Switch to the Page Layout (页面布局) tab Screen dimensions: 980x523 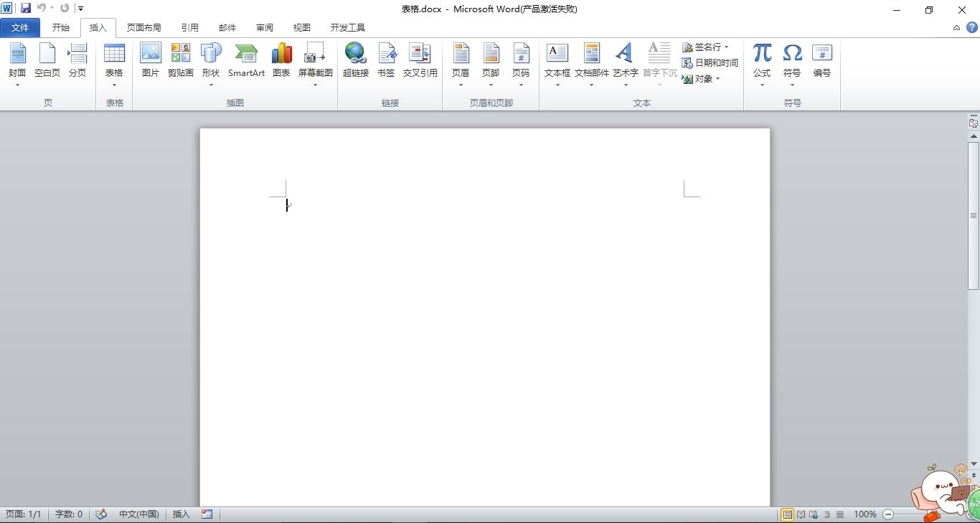point(144,28)
